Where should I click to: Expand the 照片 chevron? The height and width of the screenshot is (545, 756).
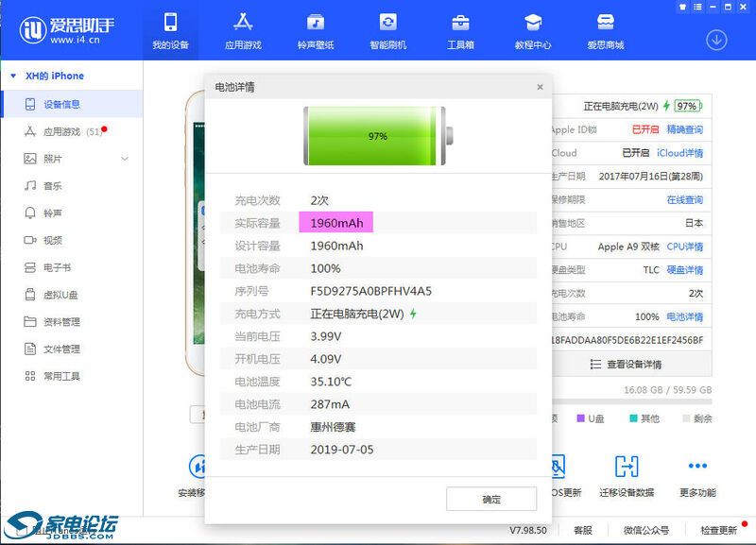point(125,159)
